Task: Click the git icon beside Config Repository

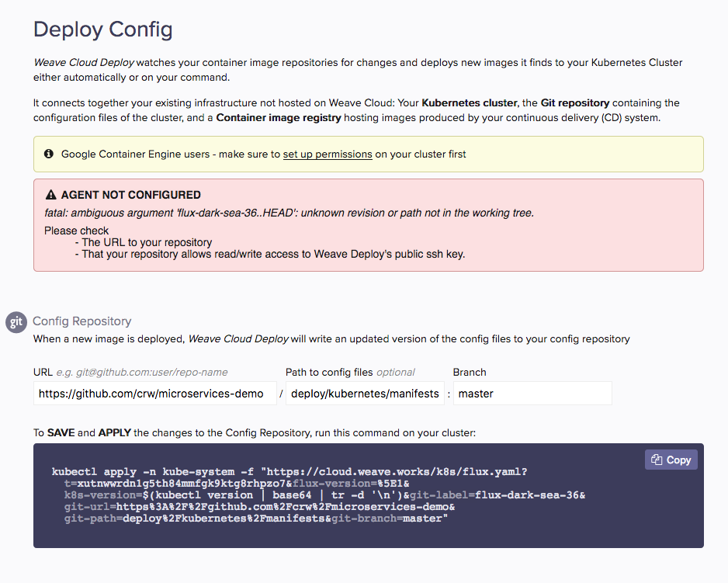Action: (x=16, y=322)
